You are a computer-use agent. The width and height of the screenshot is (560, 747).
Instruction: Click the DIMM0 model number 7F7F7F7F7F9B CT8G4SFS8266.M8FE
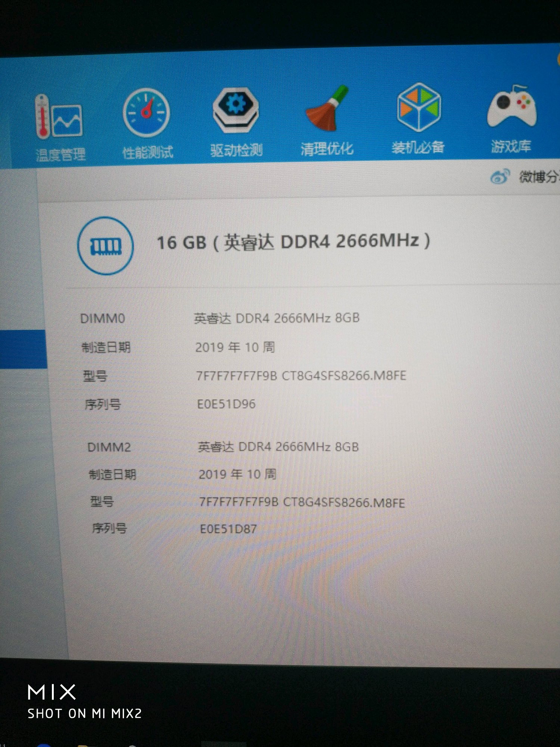coord(301,375)
